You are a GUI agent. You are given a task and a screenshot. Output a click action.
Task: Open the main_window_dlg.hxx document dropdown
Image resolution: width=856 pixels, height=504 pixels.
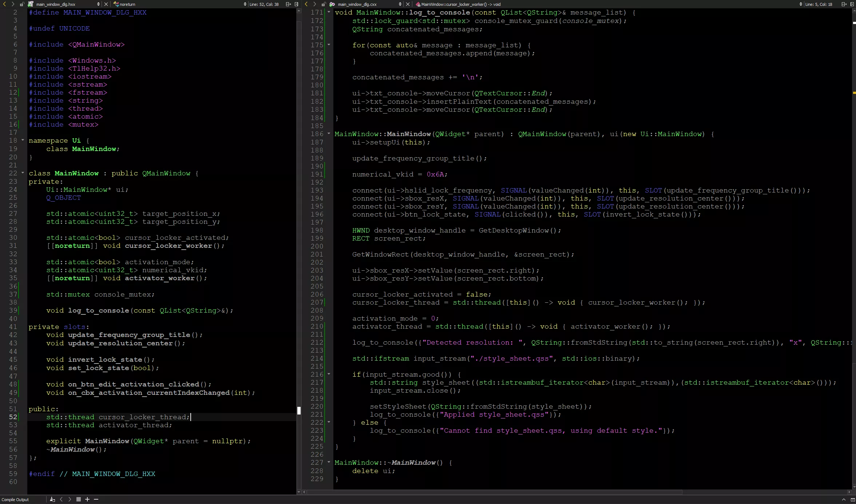[98, 4]
